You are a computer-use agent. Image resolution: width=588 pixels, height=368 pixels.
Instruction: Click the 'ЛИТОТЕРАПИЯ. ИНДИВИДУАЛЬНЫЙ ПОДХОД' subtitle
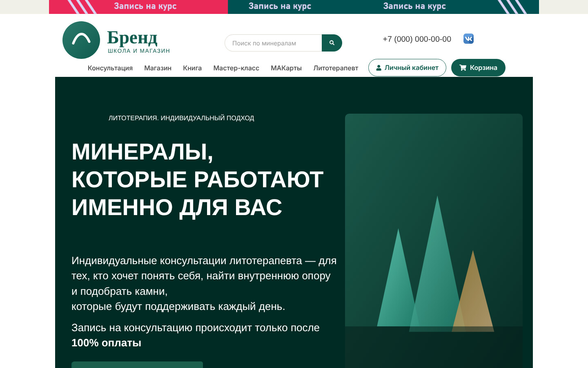click(x=181, y=118)
